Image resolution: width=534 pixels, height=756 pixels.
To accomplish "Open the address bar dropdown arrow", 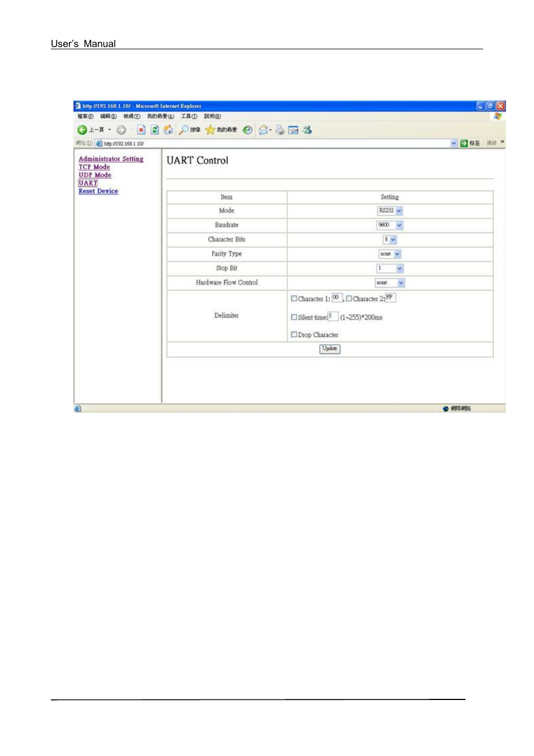I will [454, 143].
